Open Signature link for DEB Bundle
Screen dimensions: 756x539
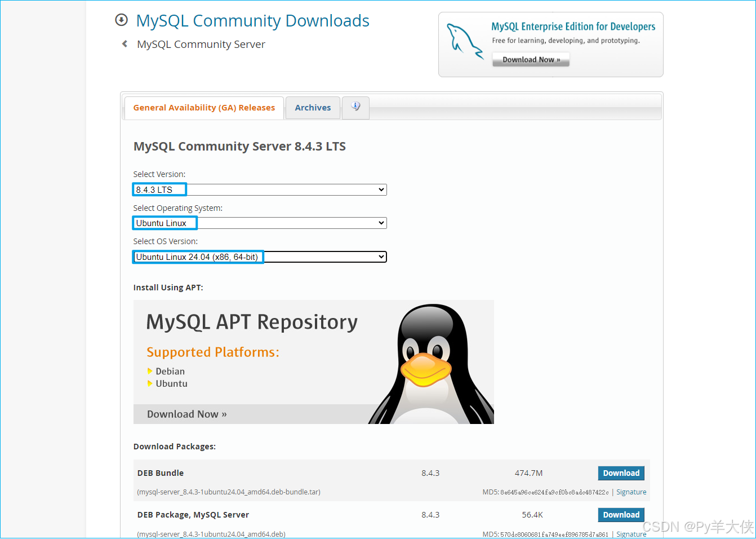[x=631, y=492]
